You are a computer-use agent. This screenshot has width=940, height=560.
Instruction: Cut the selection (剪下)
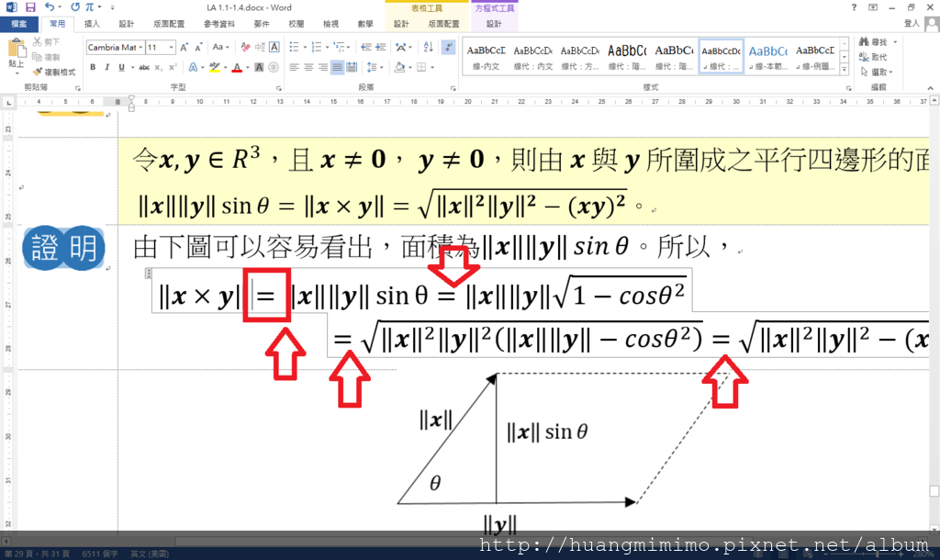[47, 42]
